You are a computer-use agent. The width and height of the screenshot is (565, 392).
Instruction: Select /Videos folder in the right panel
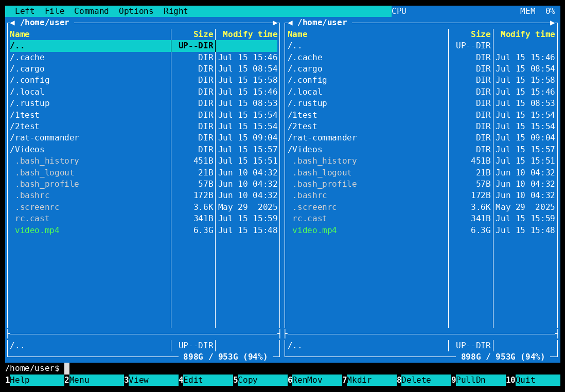[421, 149]
